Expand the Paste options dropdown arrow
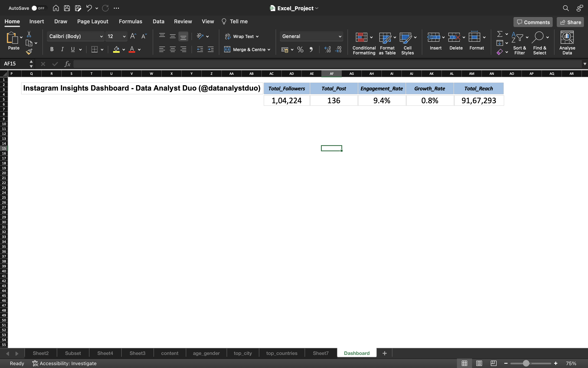This screenshot has height=368, width=588. point(21,37)
